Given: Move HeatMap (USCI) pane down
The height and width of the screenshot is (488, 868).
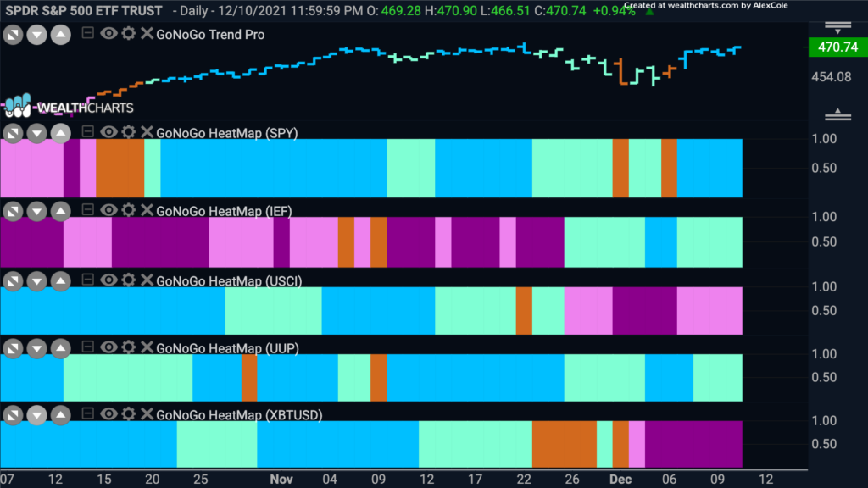Looking at the screenshot, I should click(x=36, y=281).
